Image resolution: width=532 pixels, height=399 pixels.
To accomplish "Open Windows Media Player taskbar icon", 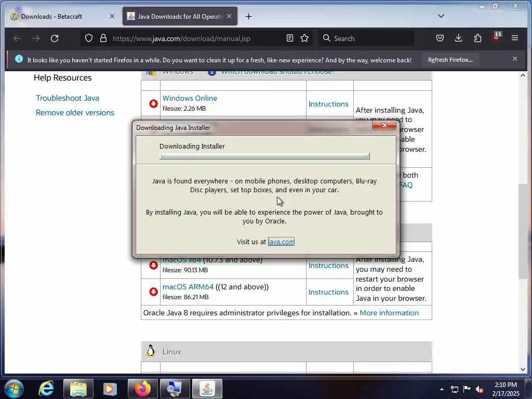I will click(110, 389).
